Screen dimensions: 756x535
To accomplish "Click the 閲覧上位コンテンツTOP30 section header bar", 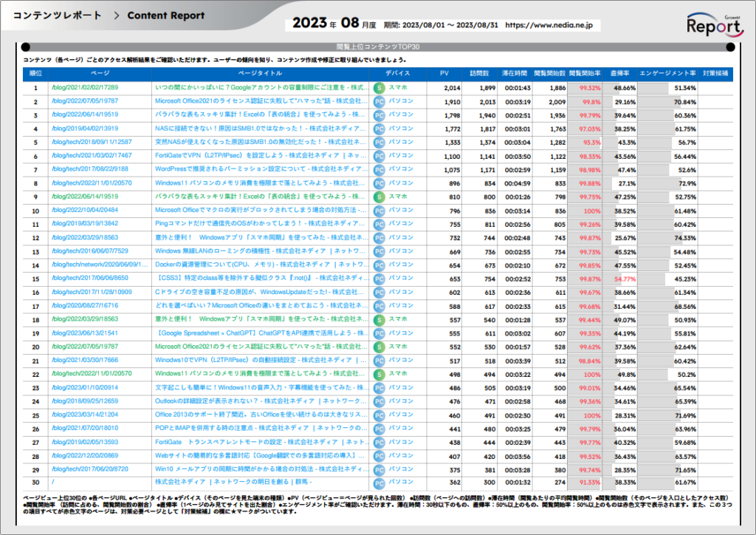I will tap(377, 47).
